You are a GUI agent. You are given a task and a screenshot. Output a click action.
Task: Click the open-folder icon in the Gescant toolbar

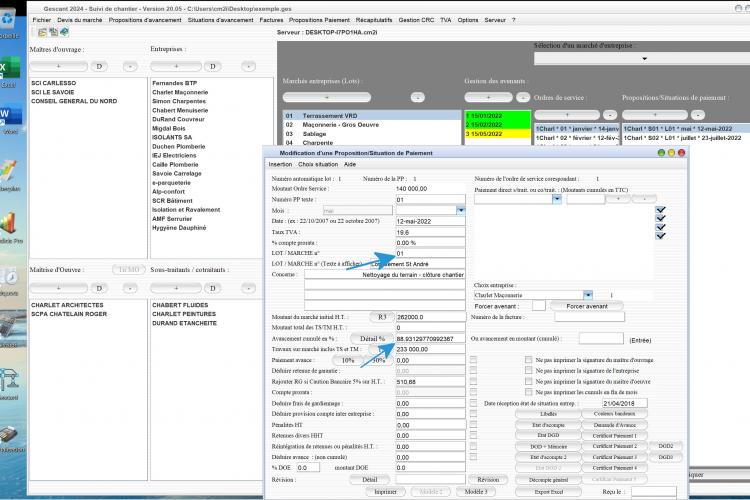point(42,32)
